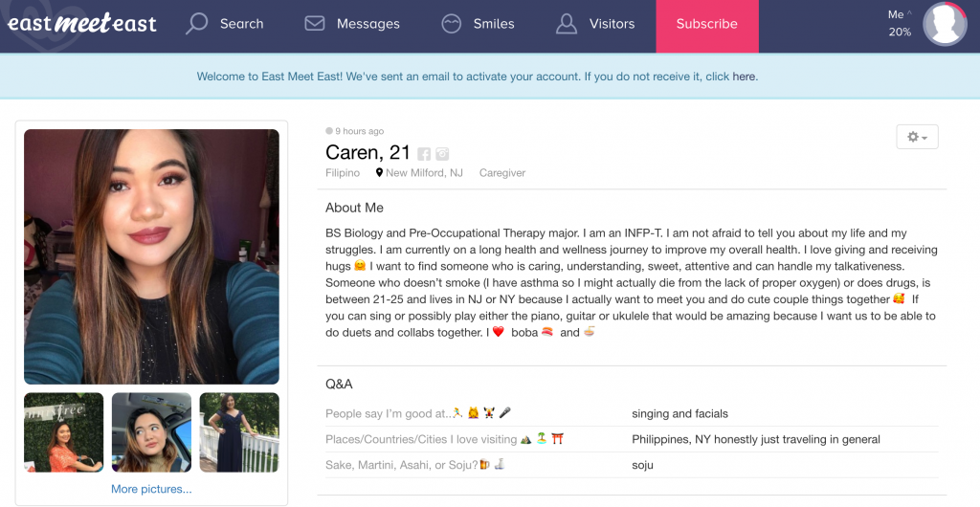View the orange top thumbnail photo
The image size is (980, 507).
[x=64, y=432]
